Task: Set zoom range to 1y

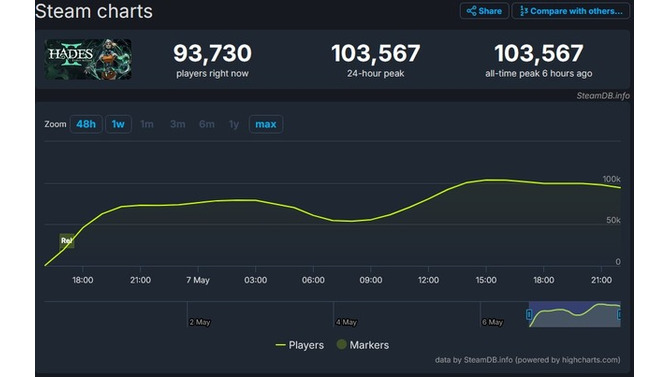Action: 234,124
